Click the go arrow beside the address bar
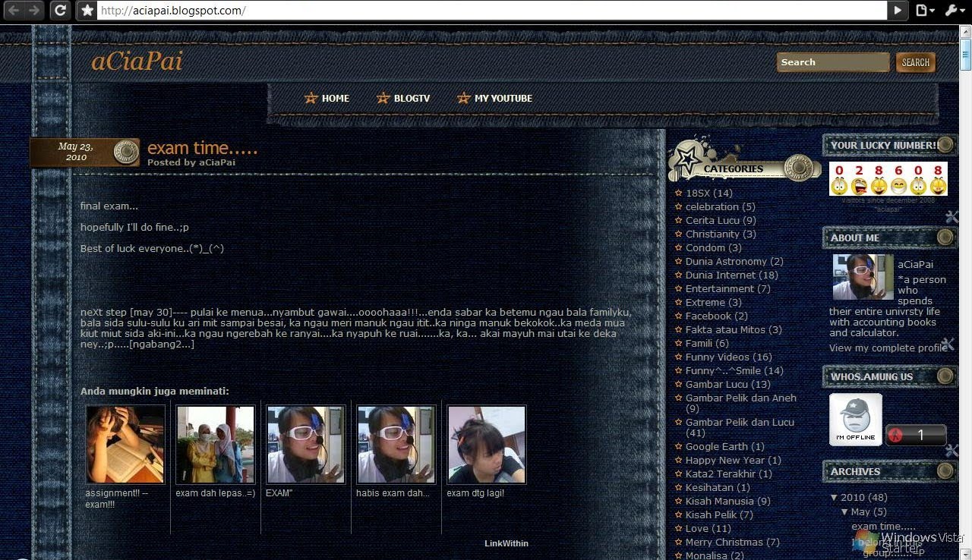The image size is (972, 560). click(898, 11)
